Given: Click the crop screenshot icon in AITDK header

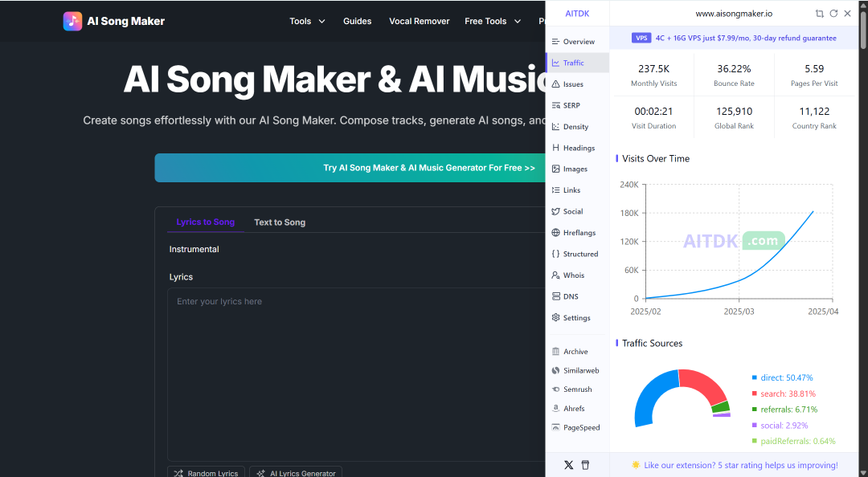Looking at the screenshot, I should (x=819, y=14).
